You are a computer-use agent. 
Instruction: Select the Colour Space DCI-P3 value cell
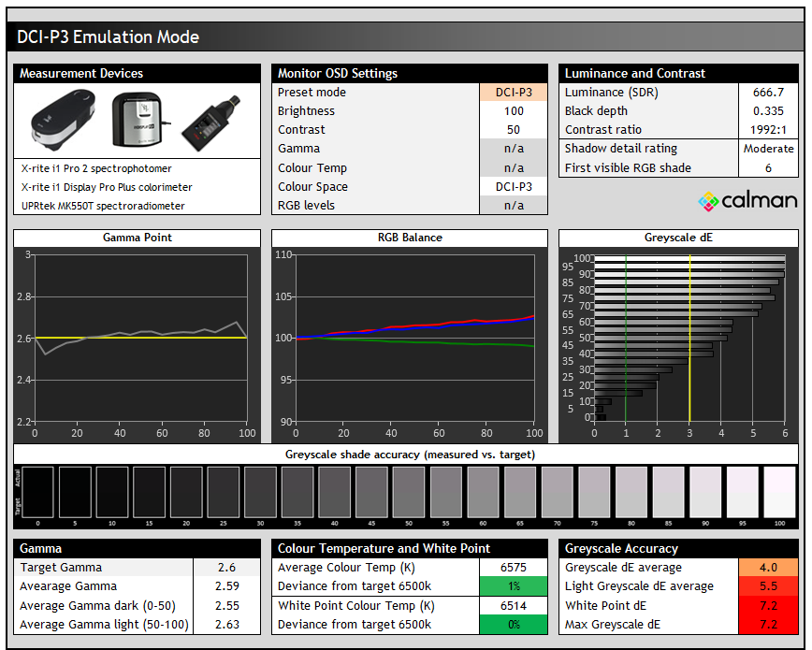click(x=514, y=187)
